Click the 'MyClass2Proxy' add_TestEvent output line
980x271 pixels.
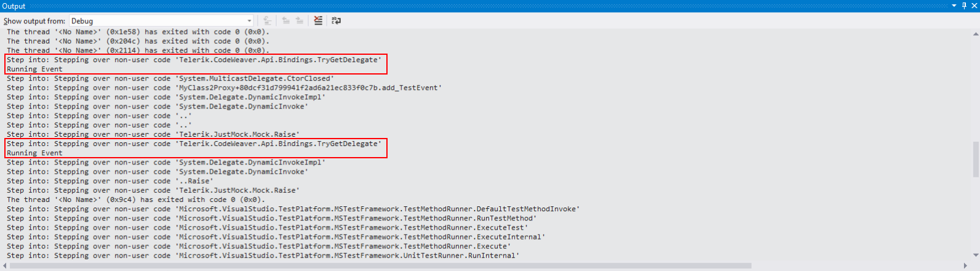pyautogui.click(x=224, y=87)
